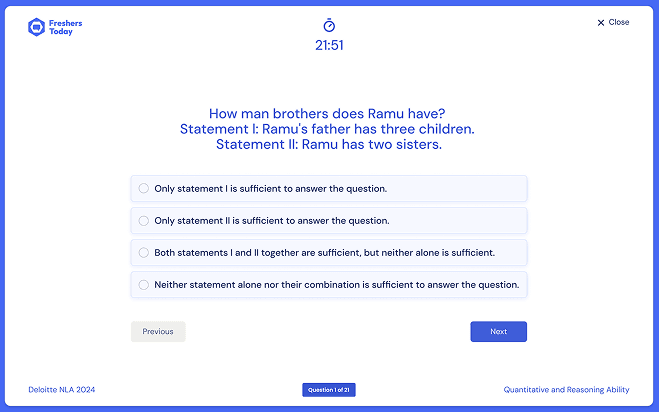
Task: Click the stopwatch timer icon
Action: (x=329, y=25)
